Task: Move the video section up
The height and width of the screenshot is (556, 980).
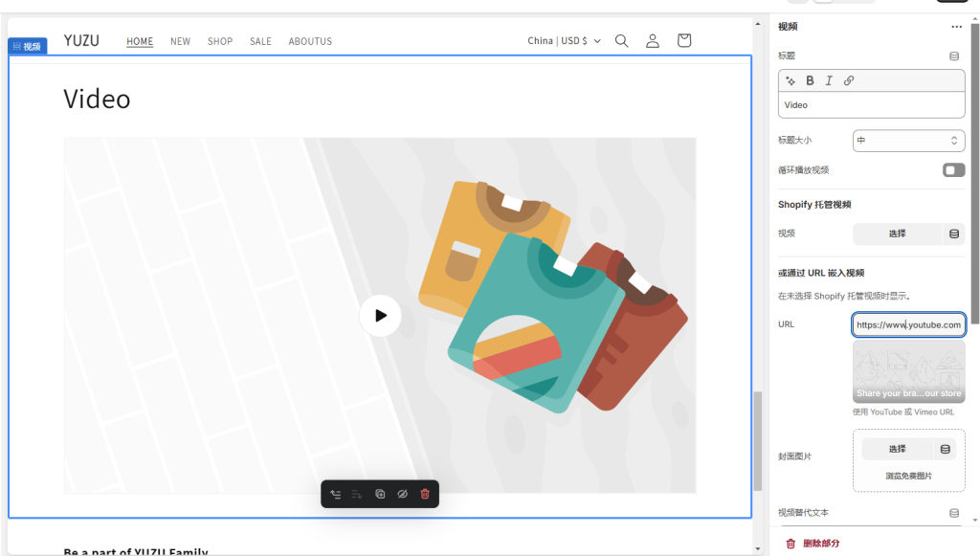Action: point(336,494)
